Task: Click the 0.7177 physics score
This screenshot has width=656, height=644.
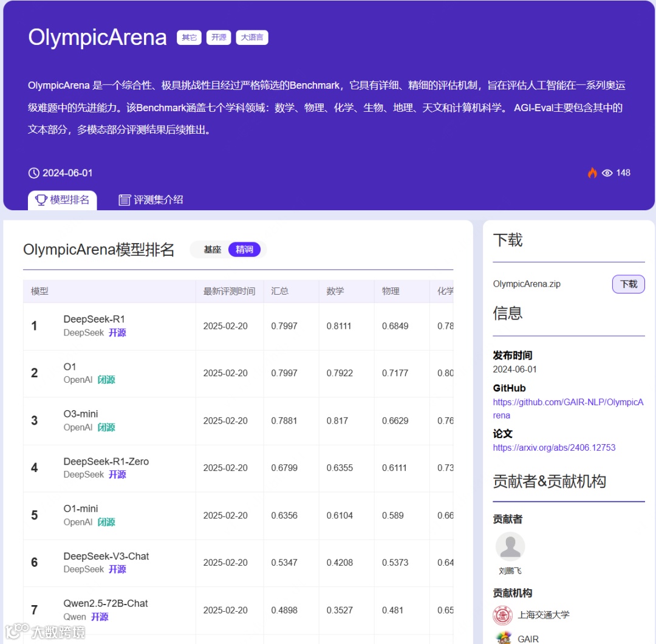Action: pos(395,373)
